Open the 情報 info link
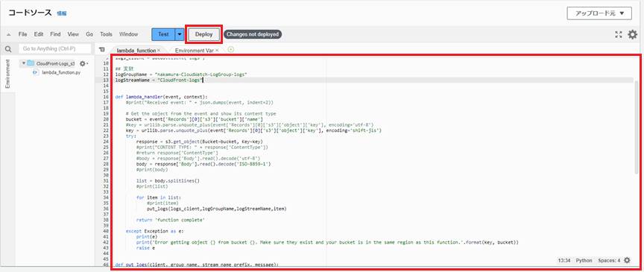Screen dimensions: 644x272 pos(62,13)
